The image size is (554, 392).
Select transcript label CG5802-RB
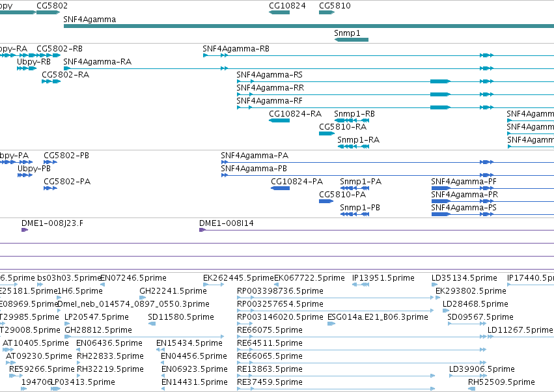[x=59, y=49]
